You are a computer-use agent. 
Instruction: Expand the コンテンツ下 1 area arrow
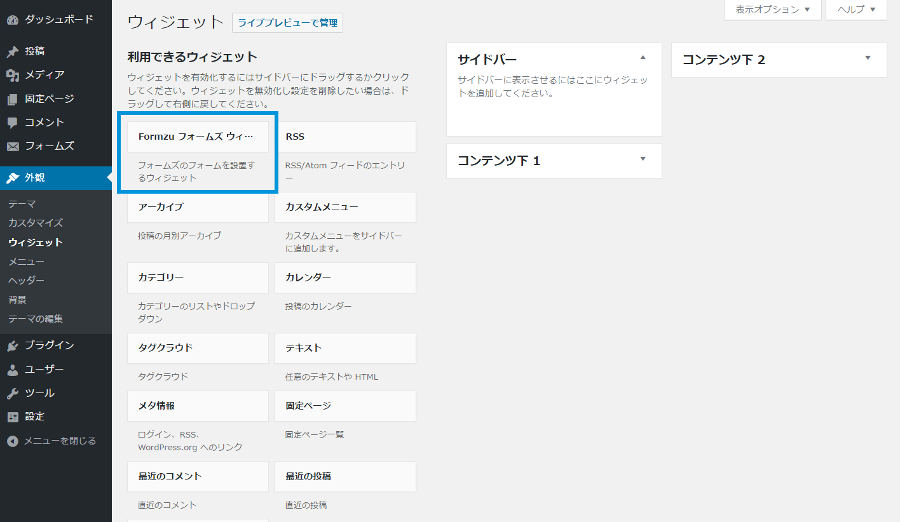[x=643, y=159]
